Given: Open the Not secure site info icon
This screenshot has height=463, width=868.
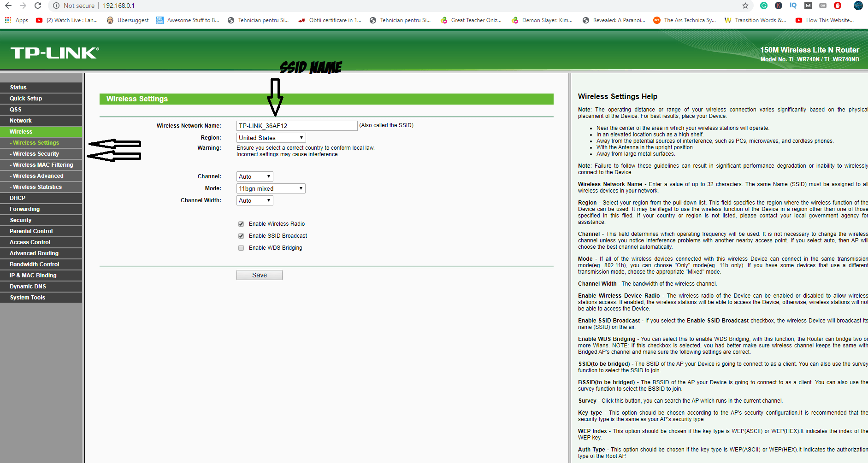Looking at the screenshot, I should coord(56,6).
